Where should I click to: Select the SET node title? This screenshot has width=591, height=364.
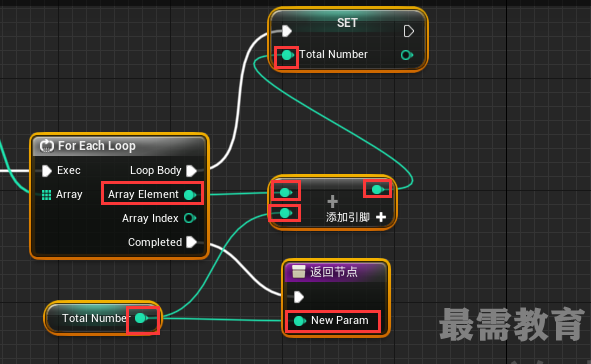[347, 23]
